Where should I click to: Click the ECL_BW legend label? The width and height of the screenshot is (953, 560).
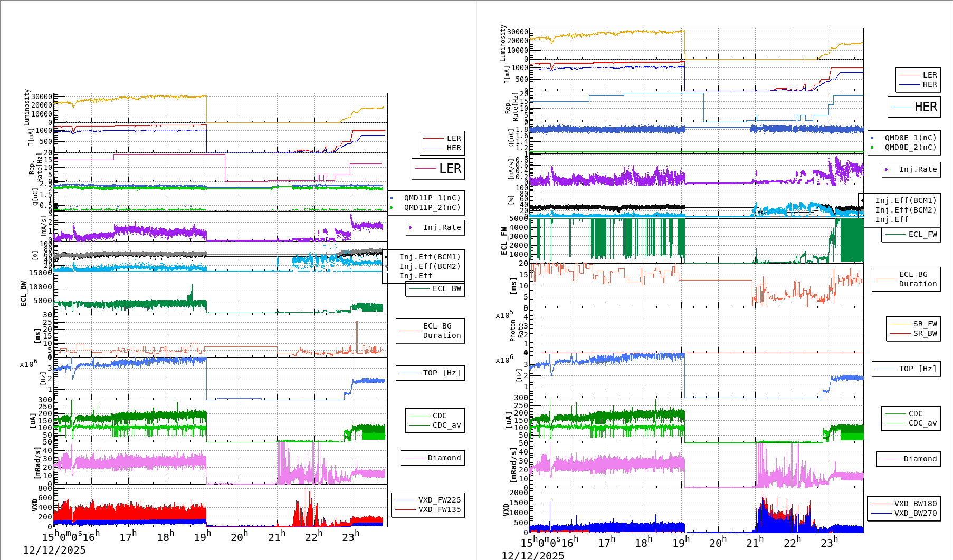point(446,288)
